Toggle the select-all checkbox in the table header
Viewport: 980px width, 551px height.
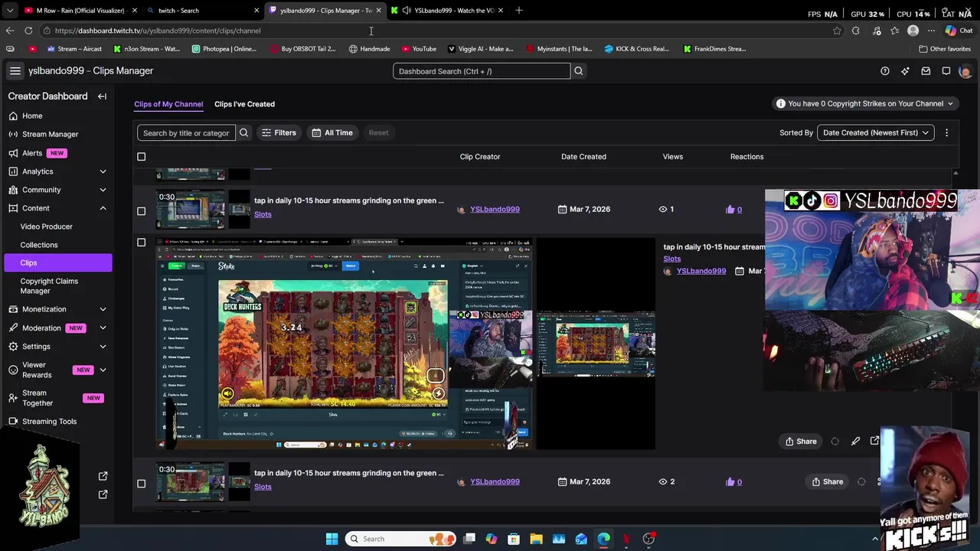pos(141,157)
